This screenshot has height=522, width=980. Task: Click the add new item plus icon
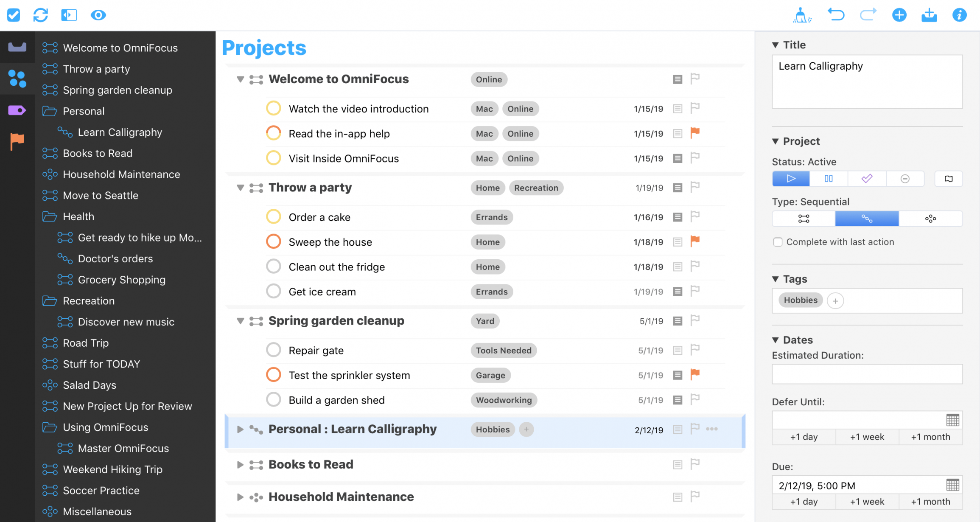point(900,14)
